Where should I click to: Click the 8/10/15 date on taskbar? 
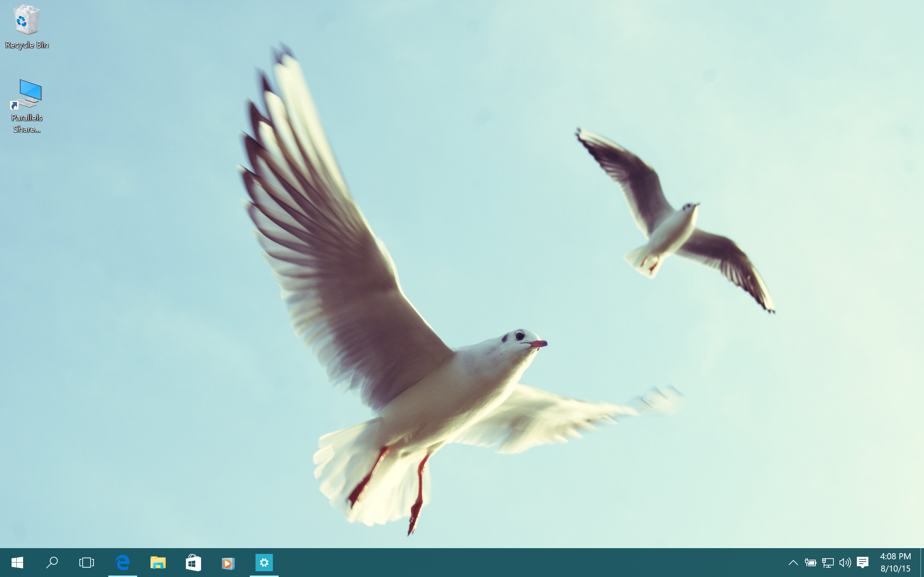tap(895, 569)
